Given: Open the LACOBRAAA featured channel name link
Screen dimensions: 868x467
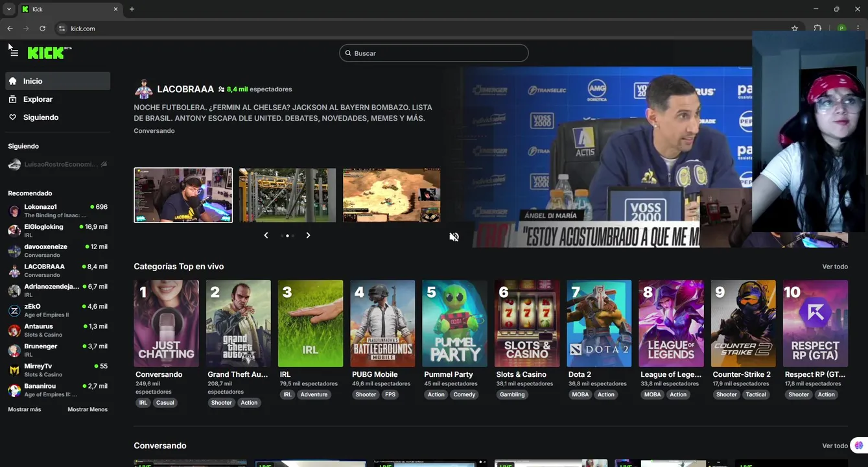Looking at the screenshot, I should coord(185,89).
